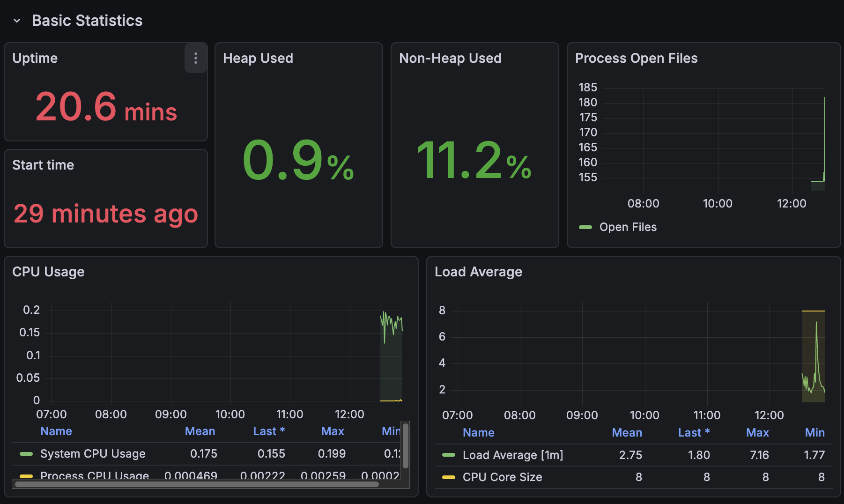
Task: Open the Uptime panel three-dot menu
Action: [196, 58]
